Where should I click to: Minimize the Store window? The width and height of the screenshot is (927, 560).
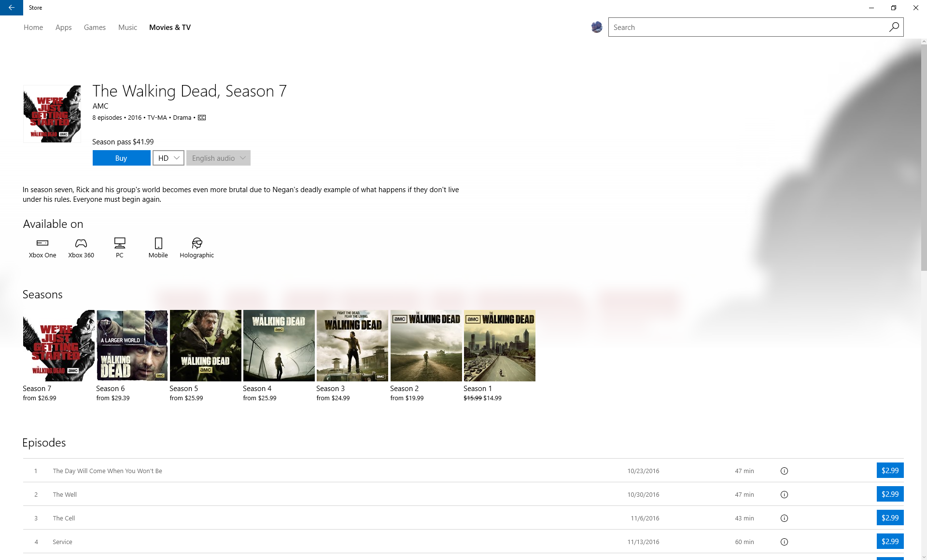tap(871, 8)
